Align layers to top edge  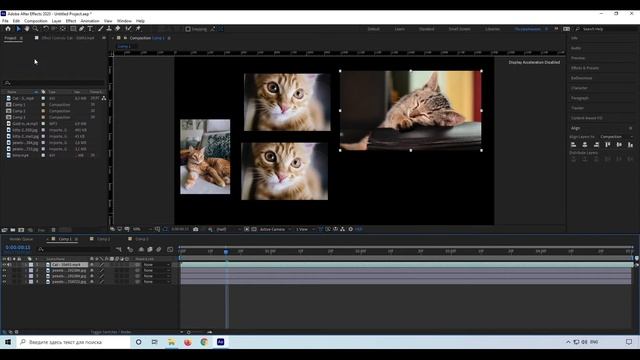pos(608,145)
